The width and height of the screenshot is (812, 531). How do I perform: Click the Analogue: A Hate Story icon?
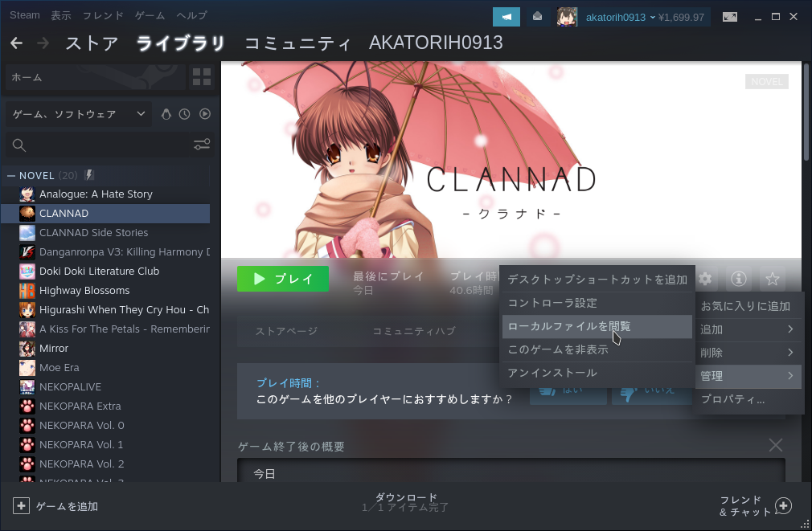pyautogui.click(x=27, y=194)
